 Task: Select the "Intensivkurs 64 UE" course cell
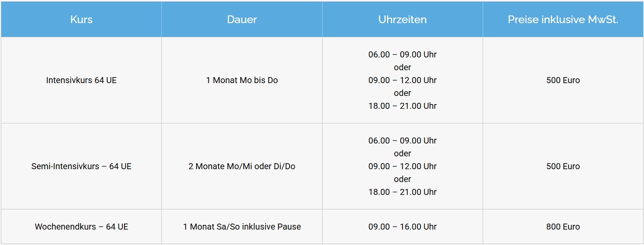[x=81, y=80]
